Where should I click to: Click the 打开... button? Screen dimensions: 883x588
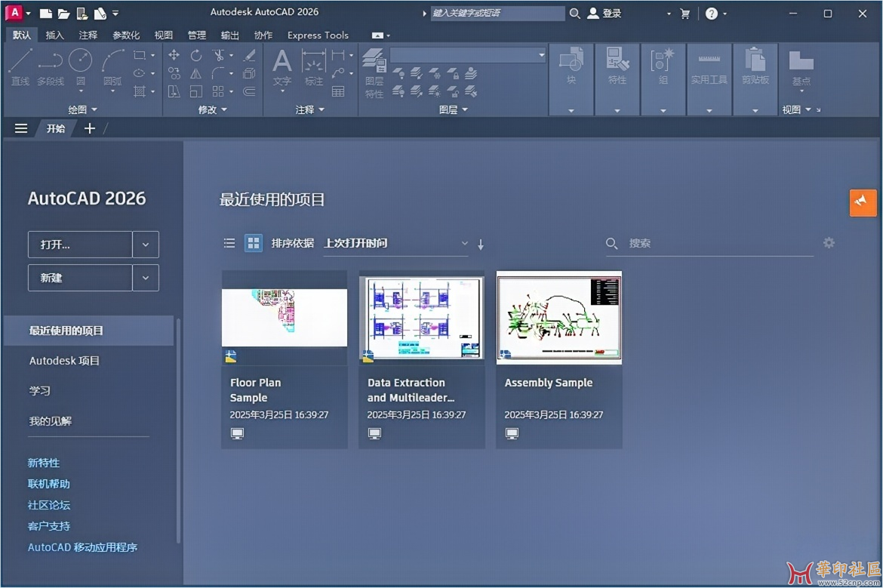pyautogui.click(x=80, y=245)
